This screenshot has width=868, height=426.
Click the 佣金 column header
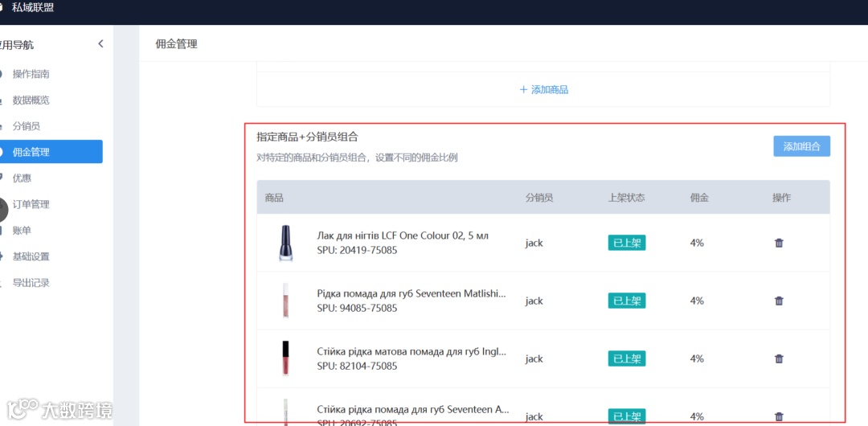point(699,198)
